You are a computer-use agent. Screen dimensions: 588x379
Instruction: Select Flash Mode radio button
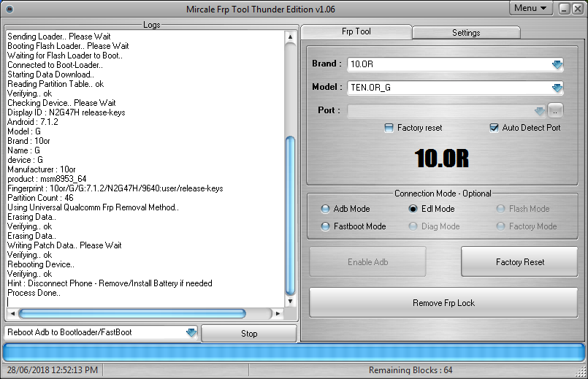click(x=500, y=209)
